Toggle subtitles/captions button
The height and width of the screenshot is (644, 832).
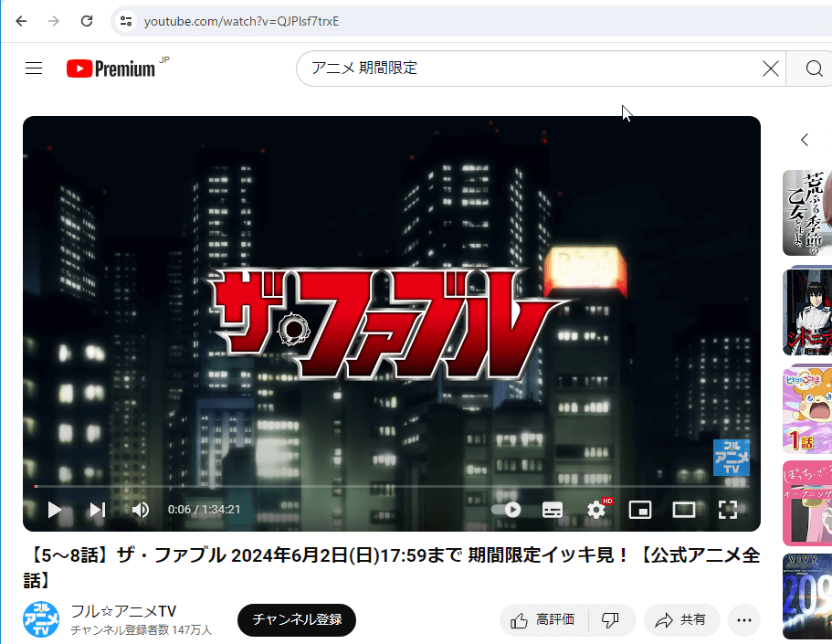553,510
